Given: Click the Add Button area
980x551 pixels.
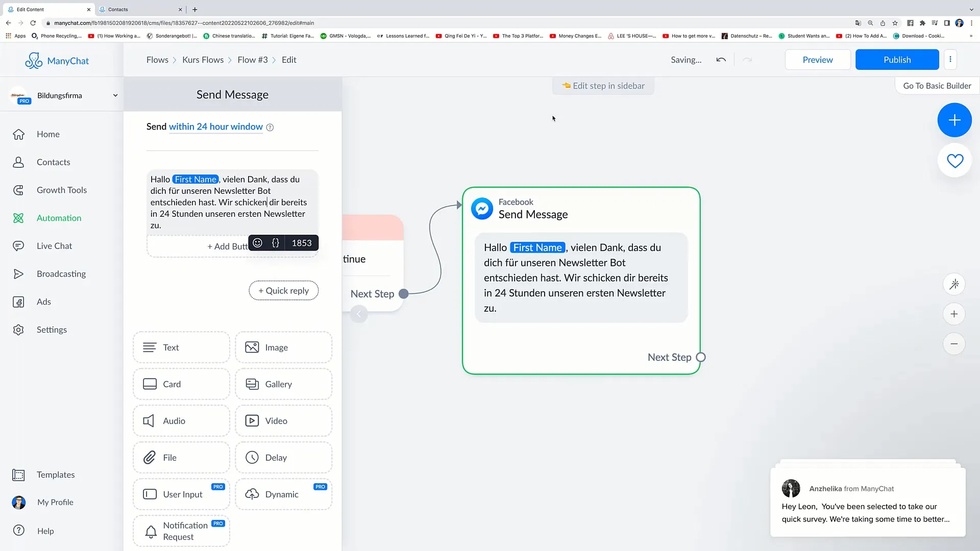Looking at the screenshot, I should (x=227, y=246).
